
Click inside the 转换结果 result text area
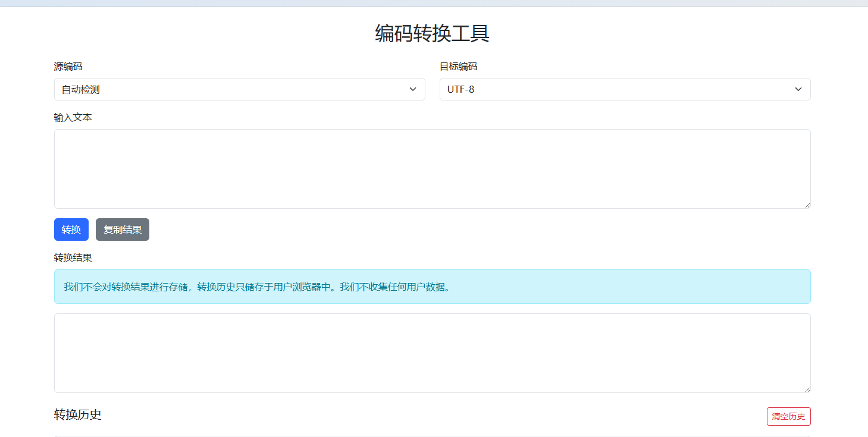[433, 352]
